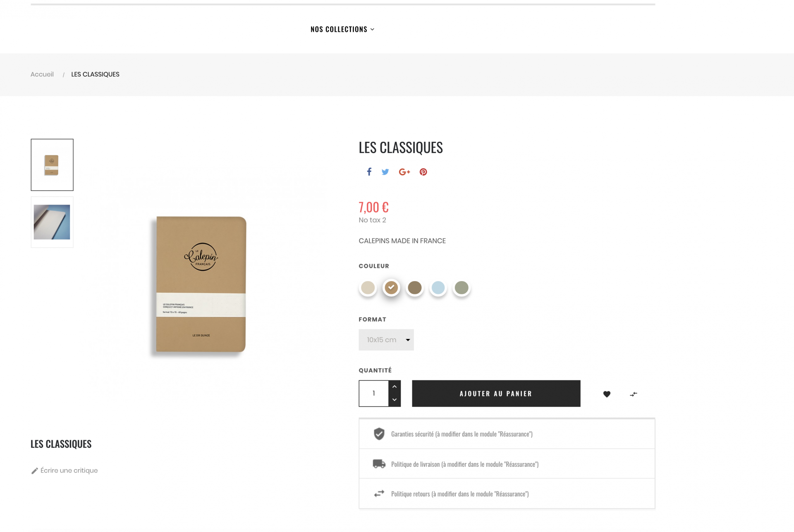This screenshot has width=794, height=532.
Task: Open the Format 10x15 cm dropdown
Action: click(386, 340)
